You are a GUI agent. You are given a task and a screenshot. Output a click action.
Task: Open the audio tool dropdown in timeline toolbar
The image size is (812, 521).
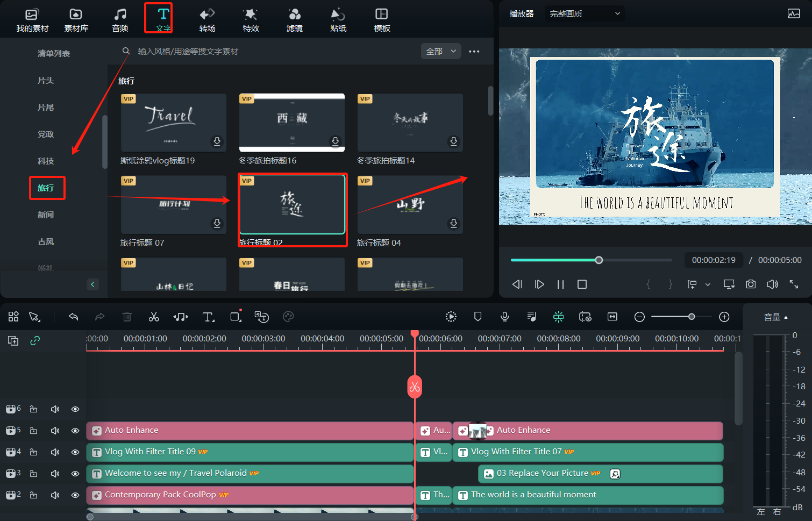click(x=181, y=317)
